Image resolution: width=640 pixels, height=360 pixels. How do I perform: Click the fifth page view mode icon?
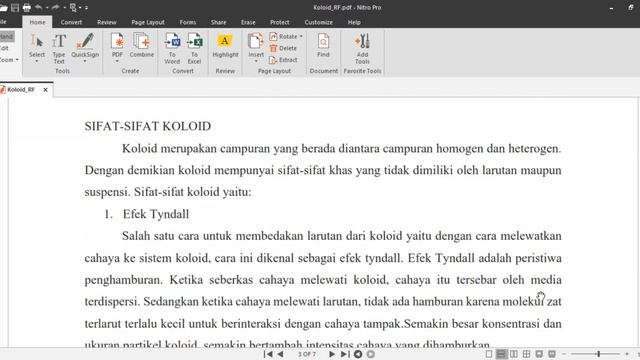[539, 354]
